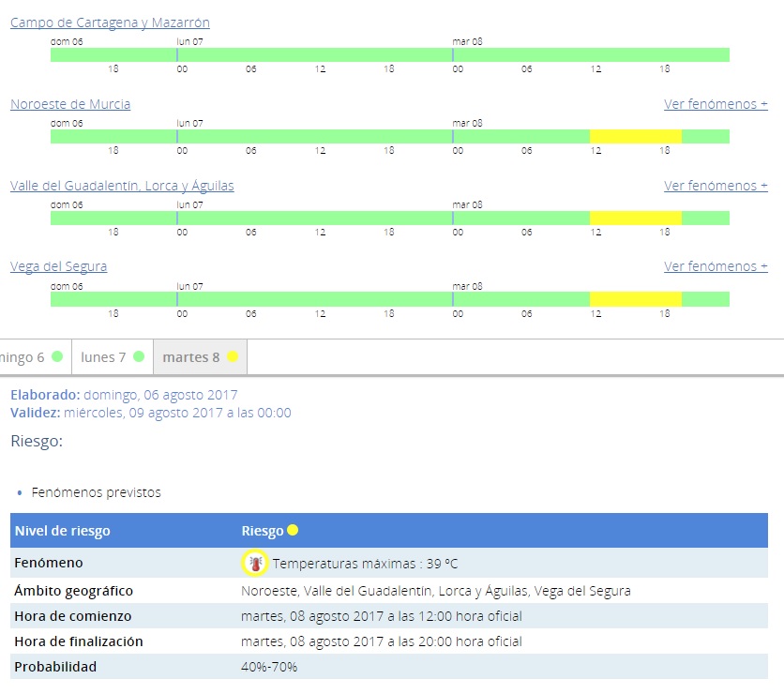Click yellow warning segment in Vega del Segura timeline
The image size is (784, 694).
tap(635, 299)
